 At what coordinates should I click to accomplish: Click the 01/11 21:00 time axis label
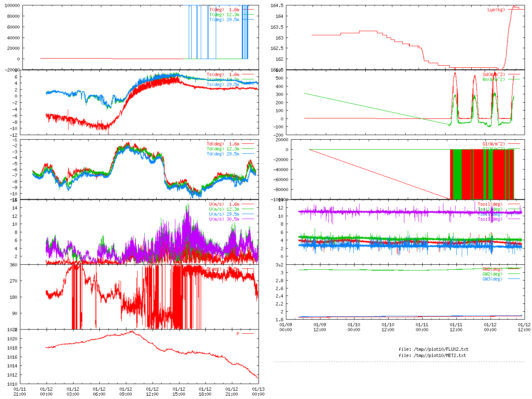tap(20, 392)
